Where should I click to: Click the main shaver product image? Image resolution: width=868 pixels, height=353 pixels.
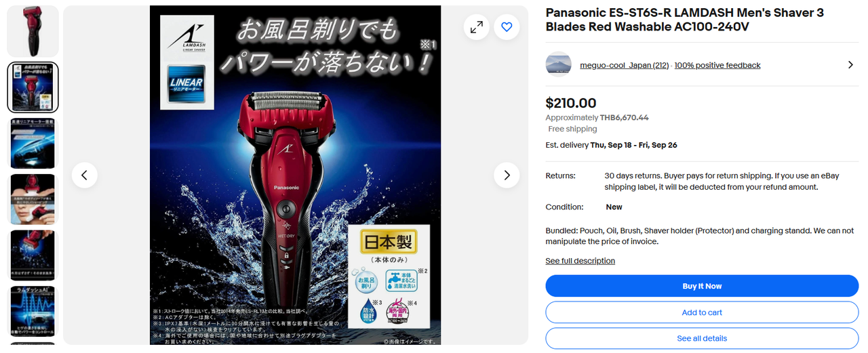point(296,175)
